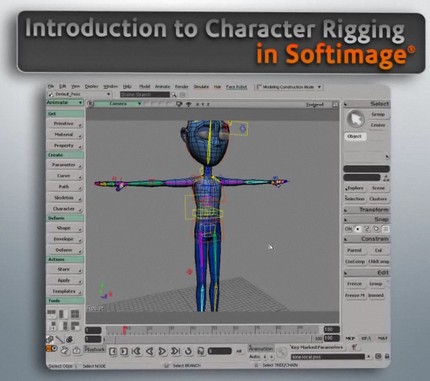430x381 pixels.
Task: Click the Parent constrain button
Action: [354, 250]
